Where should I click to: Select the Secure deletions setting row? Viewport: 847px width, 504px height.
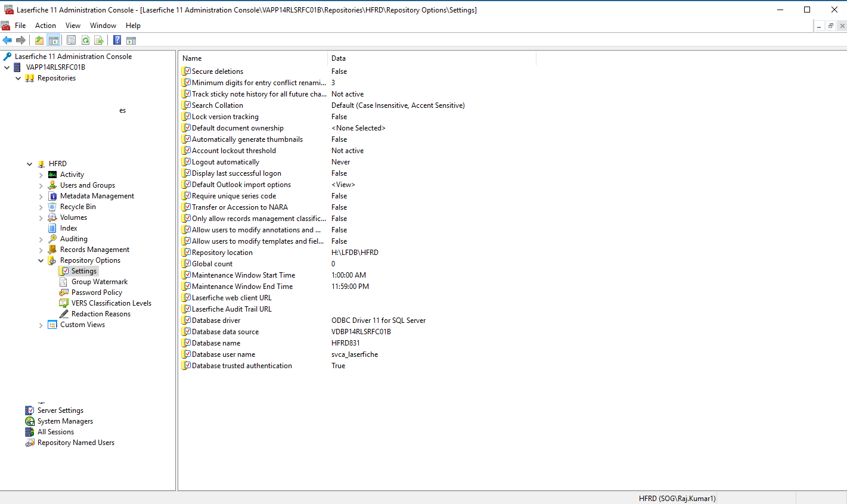pyautogui.click(x=218, y=71)
